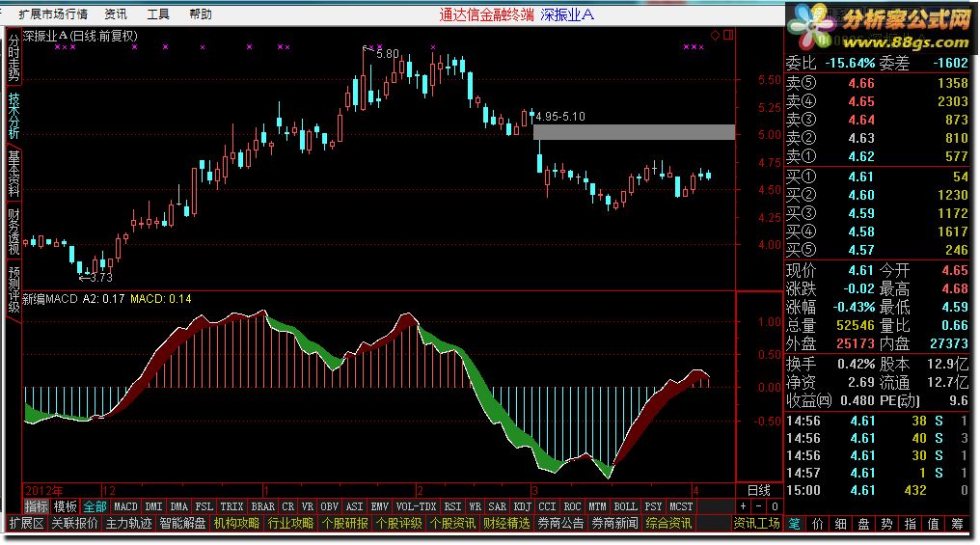Switch indicator to ASI
The image size is (980, 545).
[355, 506]
